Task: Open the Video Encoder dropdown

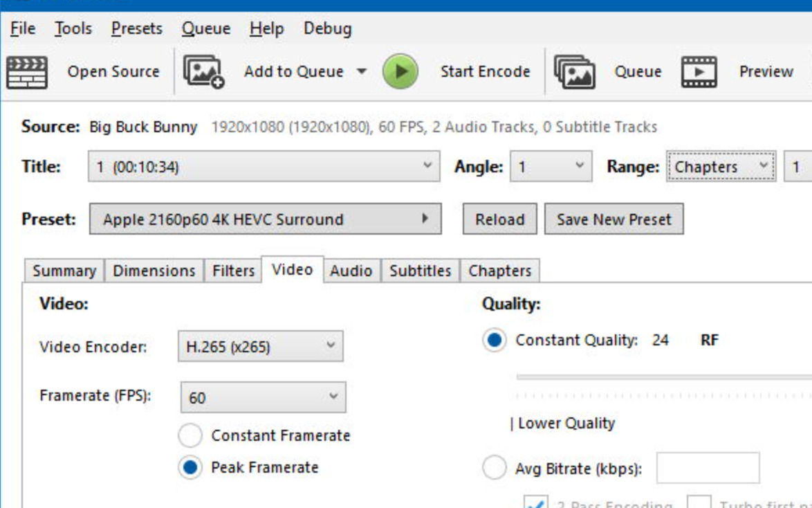Action: (260, 346)
